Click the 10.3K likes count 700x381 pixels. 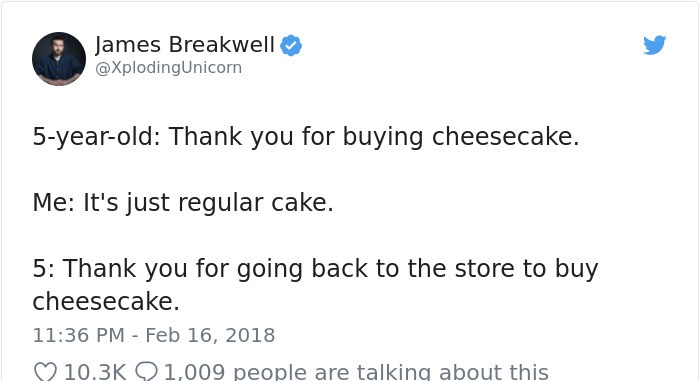click(95, 372)
